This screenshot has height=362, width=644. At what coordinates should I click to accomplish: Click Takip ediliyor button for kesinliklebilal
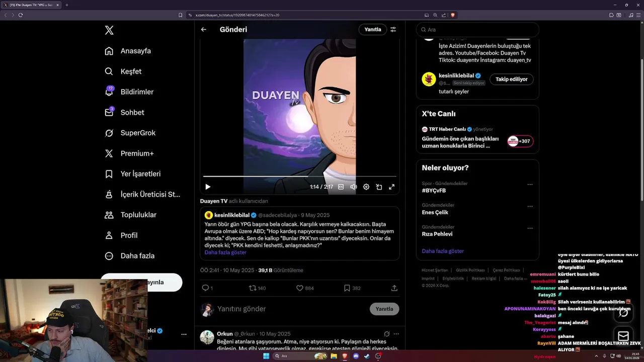[512, 79]
